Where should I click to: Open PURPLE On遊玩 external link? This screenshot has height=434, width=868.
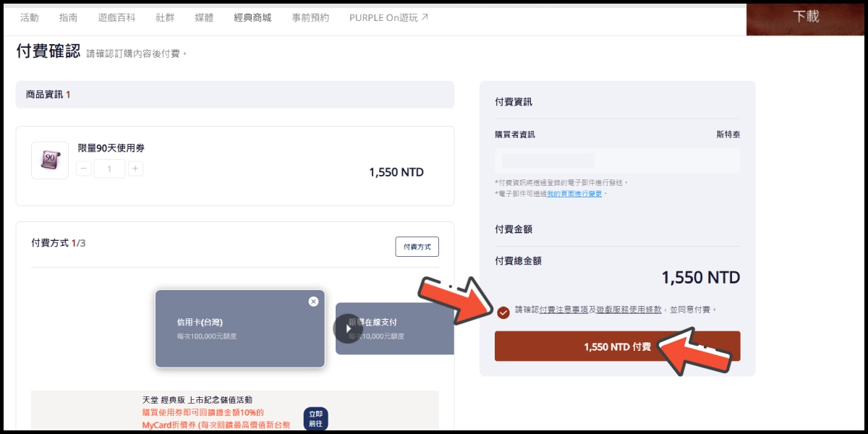[x=388, y=17]
